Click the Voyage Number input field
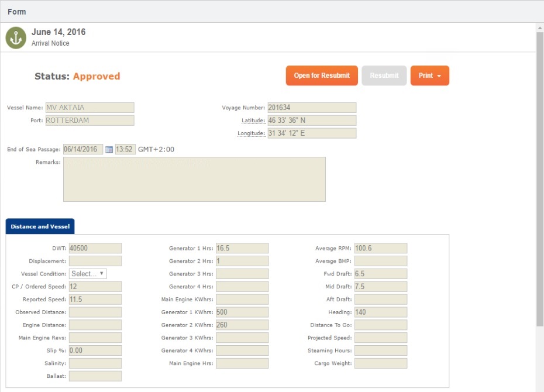Screen dimensions: 544x392 (x=312, y=107)
